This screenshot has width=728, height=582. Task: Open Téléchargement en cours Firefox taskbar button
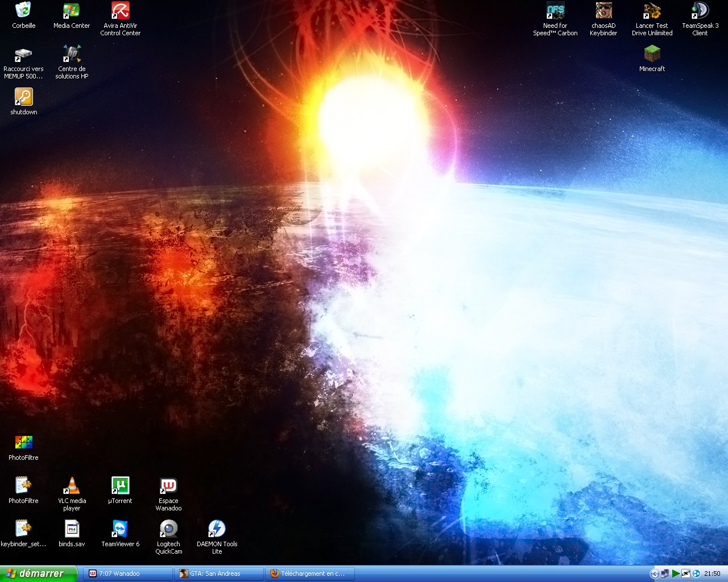pyautogui.click(x=311, y=573)
